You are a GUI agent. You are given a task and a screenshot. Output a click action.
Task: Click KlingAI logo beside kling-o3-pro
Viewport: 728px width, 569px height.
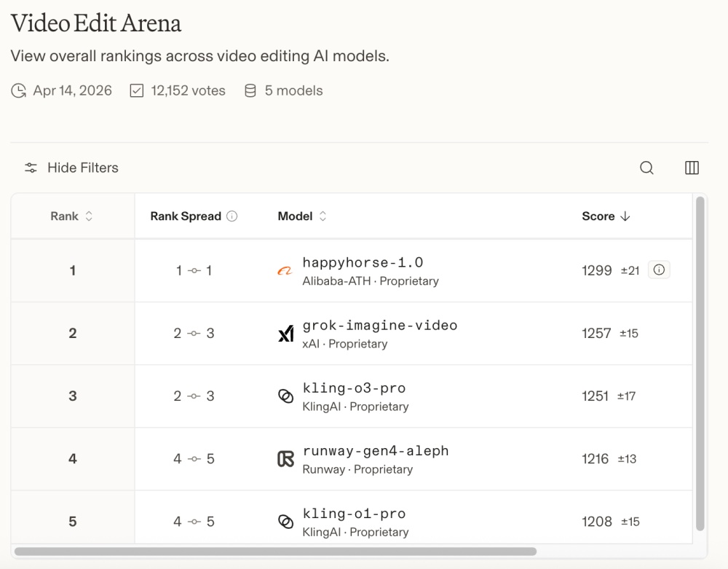(286, 396)
